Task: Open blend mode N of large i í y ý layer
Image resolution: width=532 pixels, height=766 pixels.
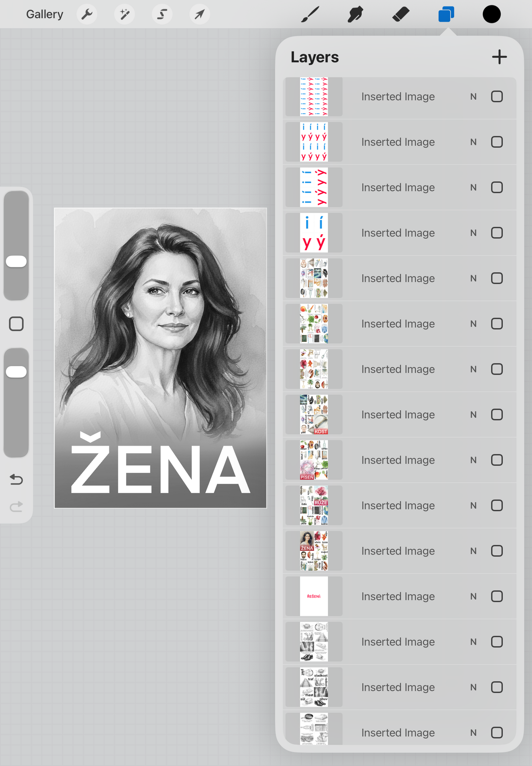Action: [x=473, y=233]
